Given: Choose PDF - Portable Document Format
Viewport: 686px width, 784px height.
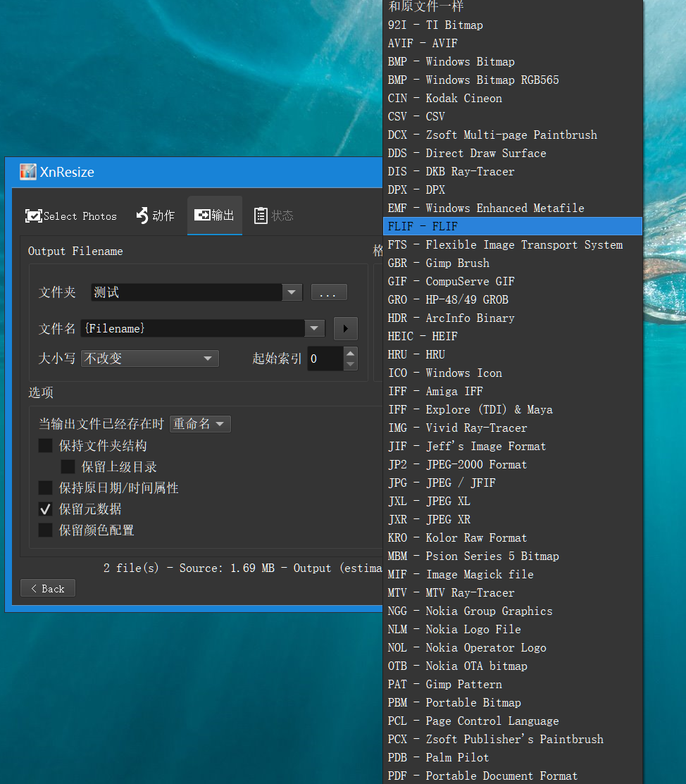Looking at the screenshot, I should point(513,776).
